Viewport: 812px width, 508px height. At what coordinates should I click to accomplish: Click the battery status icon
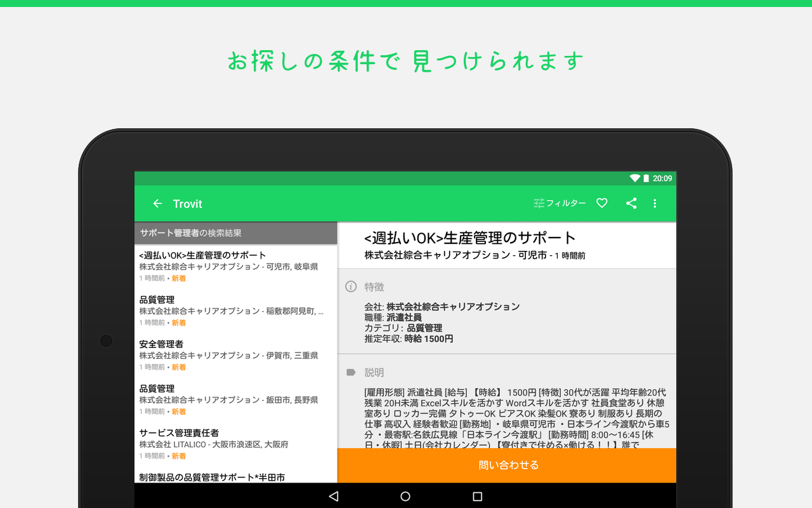click(x=646, y=178)
